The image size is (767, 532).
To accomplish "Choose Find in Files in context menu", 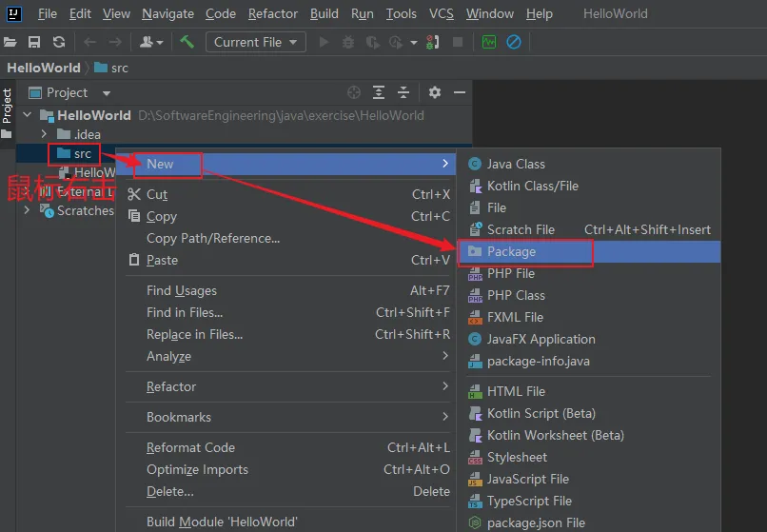I will tap(287, 312).
